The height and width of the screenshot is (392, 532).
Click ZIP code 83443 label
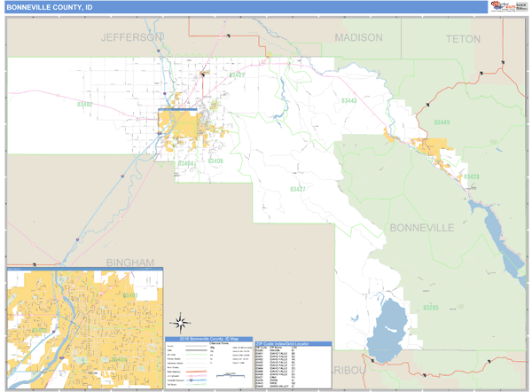pos(348,100)
